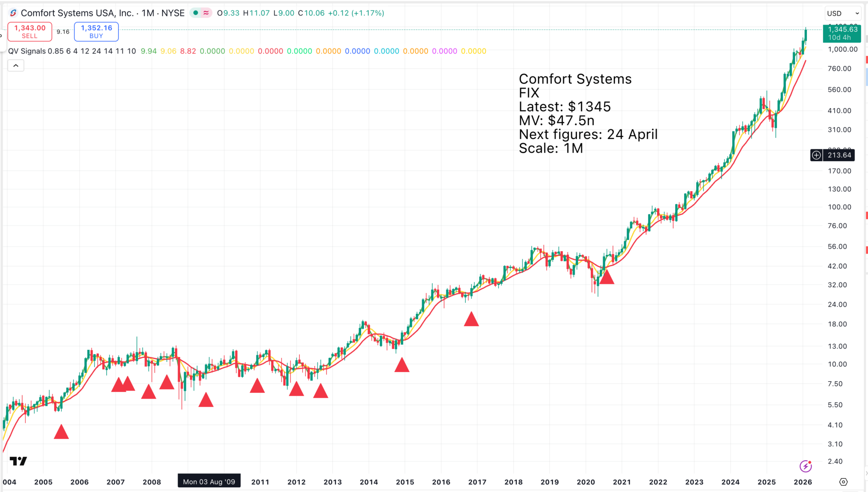Open the USD currency dropdown
Image resolution: width=868 pixels, height=492 pixels.
pyautogui.click(x=843, y=13)
